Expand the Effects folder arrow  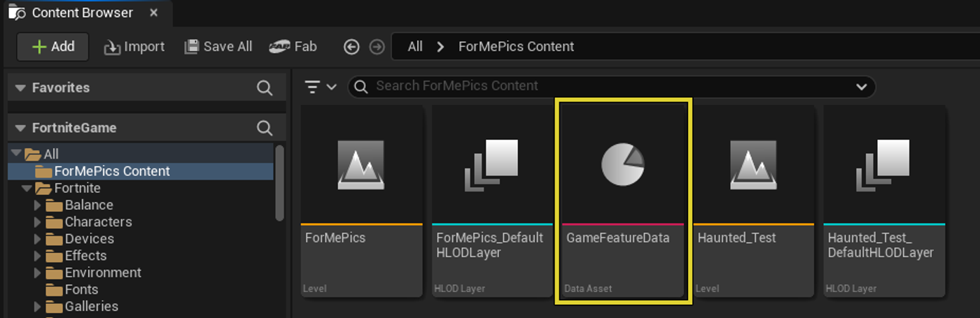[38, 256]
